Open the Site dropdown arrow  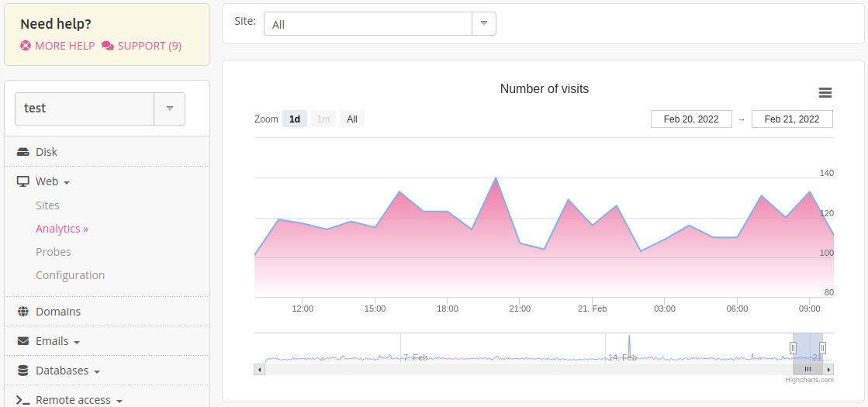(x=484, y=23)
